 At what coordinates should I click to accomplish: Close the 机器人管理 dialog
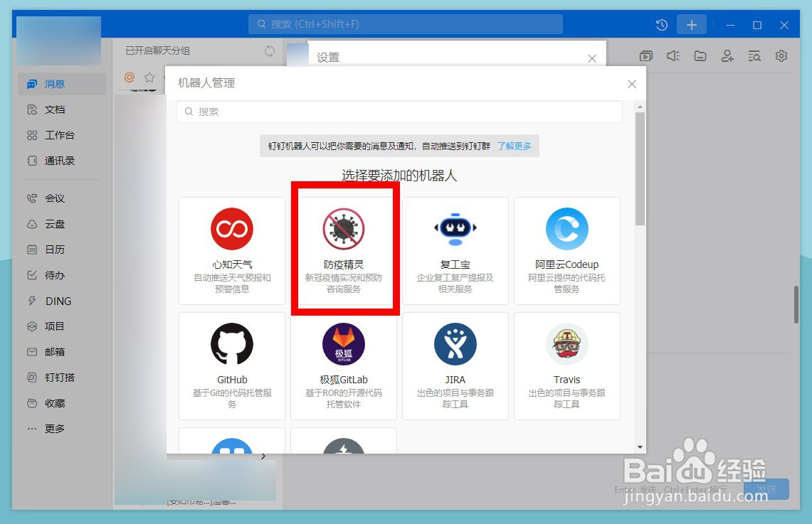[632, 84]
